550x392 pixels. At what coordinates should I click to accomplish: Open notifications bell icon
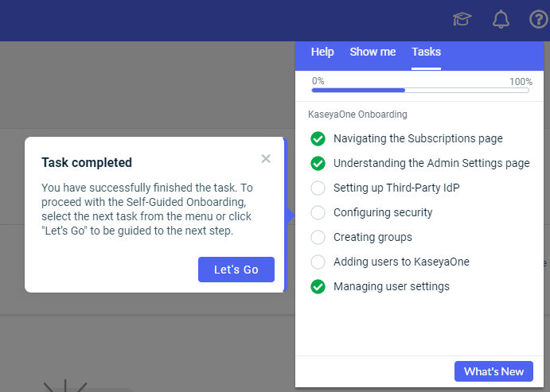tap(501, 19)
